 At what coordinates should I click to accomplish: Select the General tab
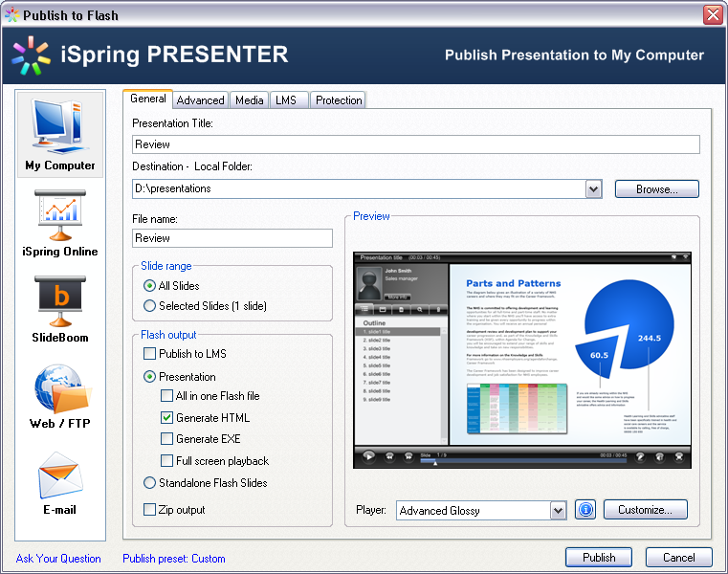[x=147, y=99]
